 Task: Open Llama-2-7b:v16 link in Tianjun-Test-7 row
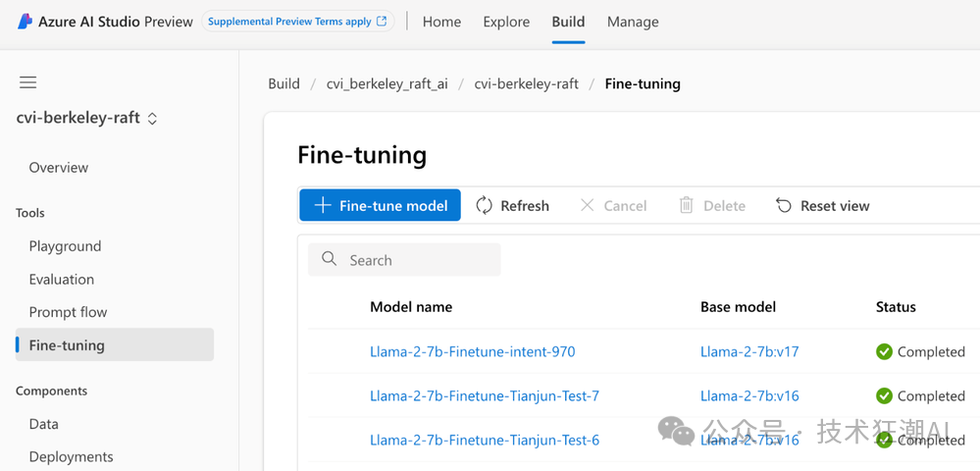(749, 396)
